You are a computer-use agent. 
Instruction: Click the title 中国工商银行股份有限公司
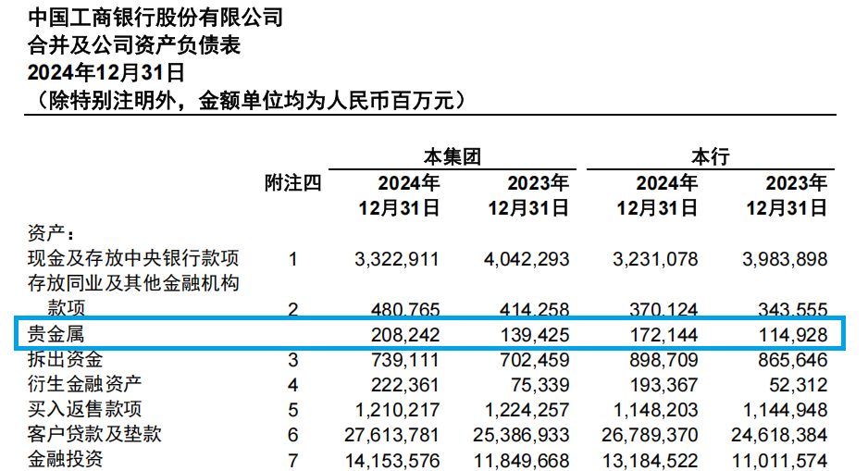[x=155, y=18]
